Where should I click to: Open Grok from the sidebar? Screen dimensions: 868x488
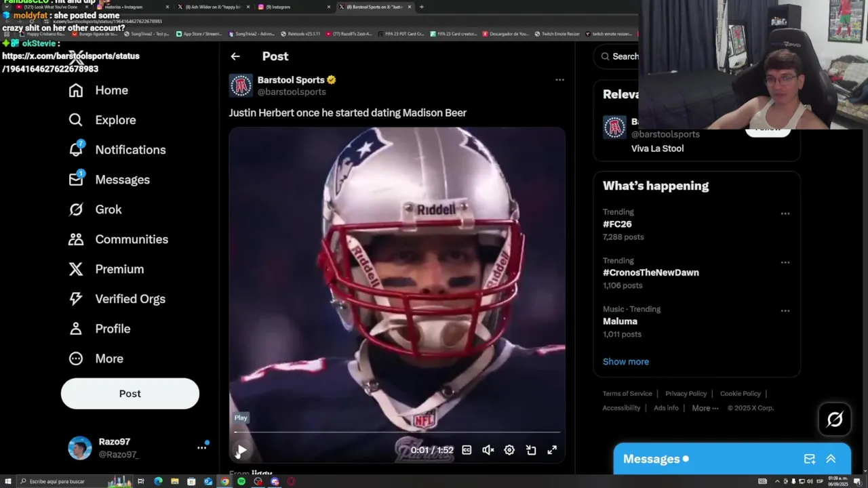click(95, 209)
